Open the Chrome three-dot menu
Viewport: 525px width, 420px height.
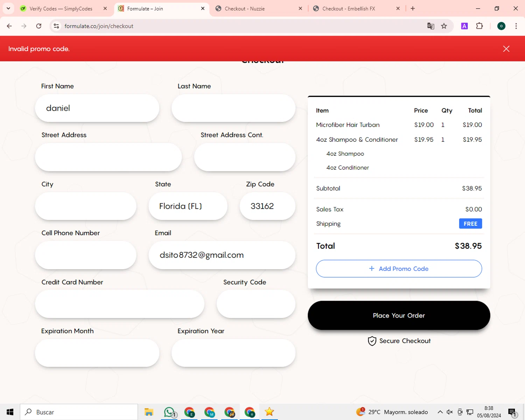click(x=516, y=26)
